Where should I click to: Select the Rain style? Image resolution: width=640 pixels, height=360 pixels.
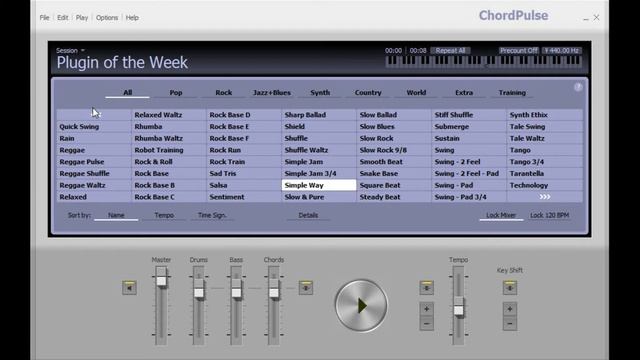pyautogui.click(x=93, y=138)
